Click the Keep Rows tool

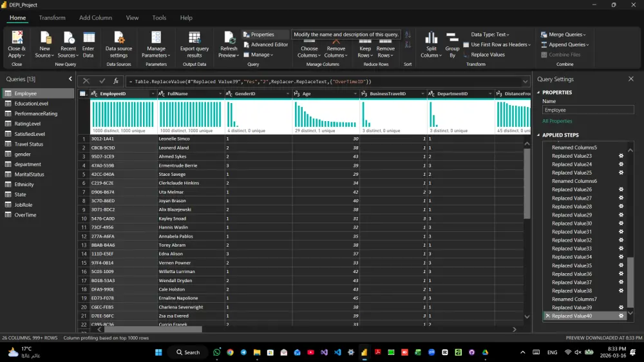365,48
